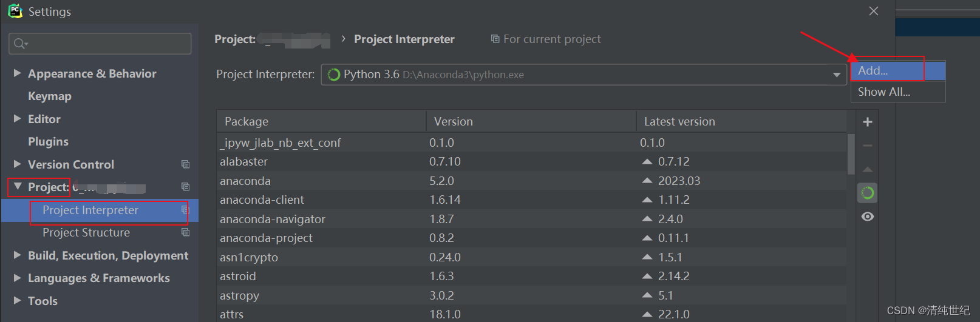Screen dimensions: 980x322
Task: Toggle the show early releases eye icon
Action: click(x=868, y=216)
